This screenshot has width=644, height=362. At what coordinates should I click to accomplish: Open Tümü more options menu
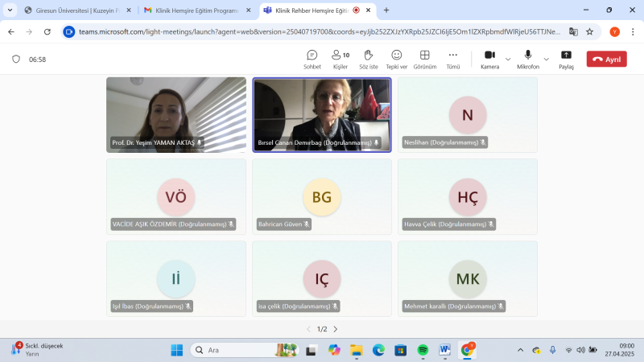[x=453, y=60]
